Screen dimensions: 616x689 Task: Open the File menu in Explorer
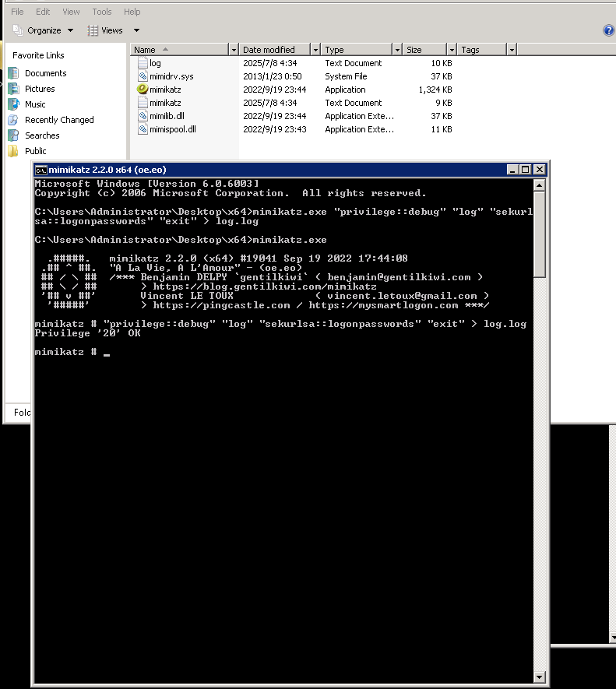click(x=17, y=12)
